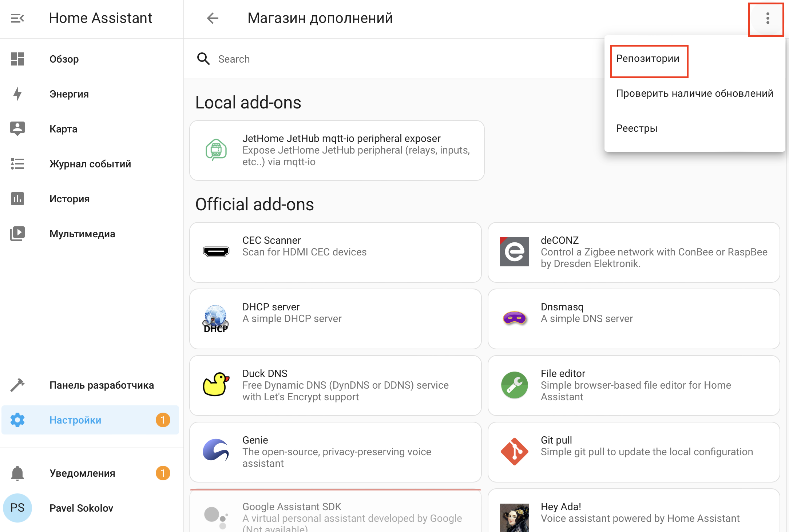Open the Настройки sidebar item
Viewport: 789px width, 532px height.
pyautogui.click(x=75, y=420)
